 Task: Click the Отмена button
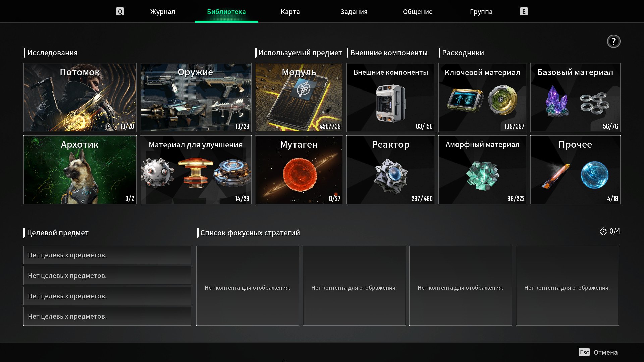605,352
